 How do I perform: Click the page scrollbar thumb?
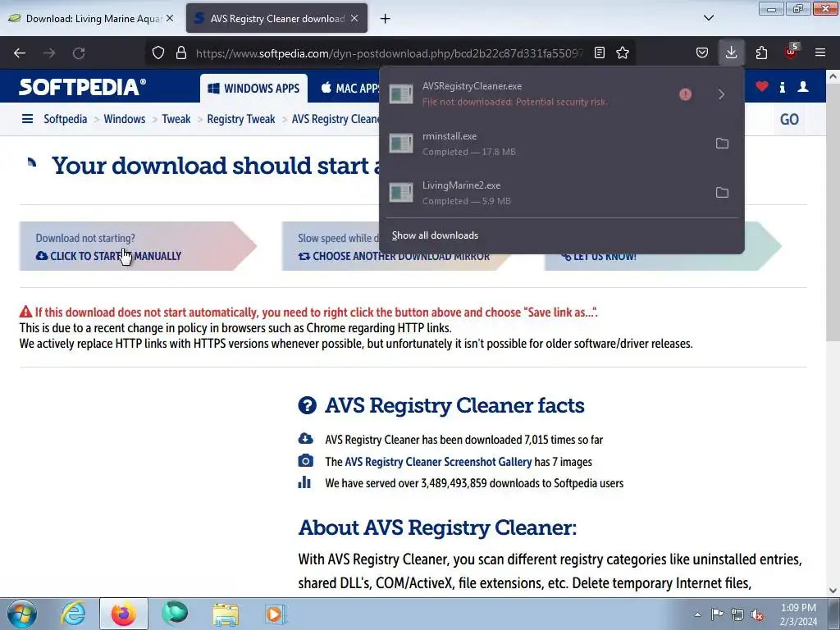click(833, 212)
